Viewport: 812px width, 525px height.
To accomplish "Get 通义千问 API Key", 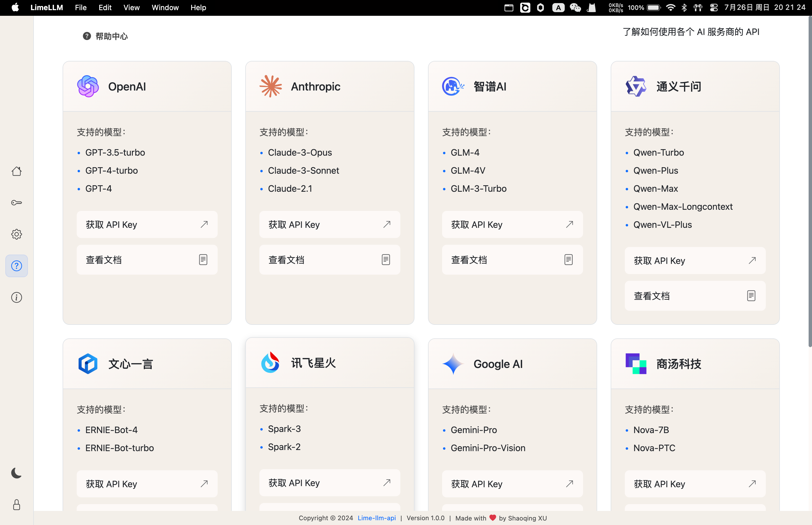I will pyautogui.click(x=695, y=261).
